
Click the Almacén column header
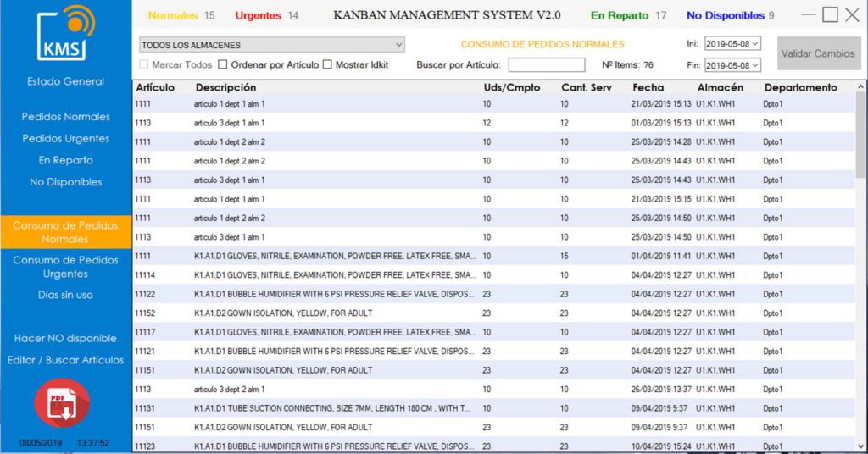721,87
